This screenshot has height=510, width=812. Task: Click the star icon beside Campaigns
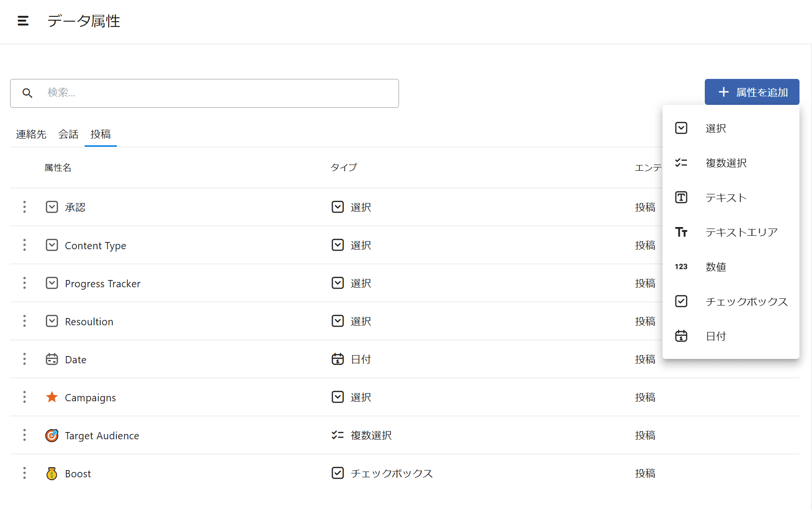pos(52,397)
